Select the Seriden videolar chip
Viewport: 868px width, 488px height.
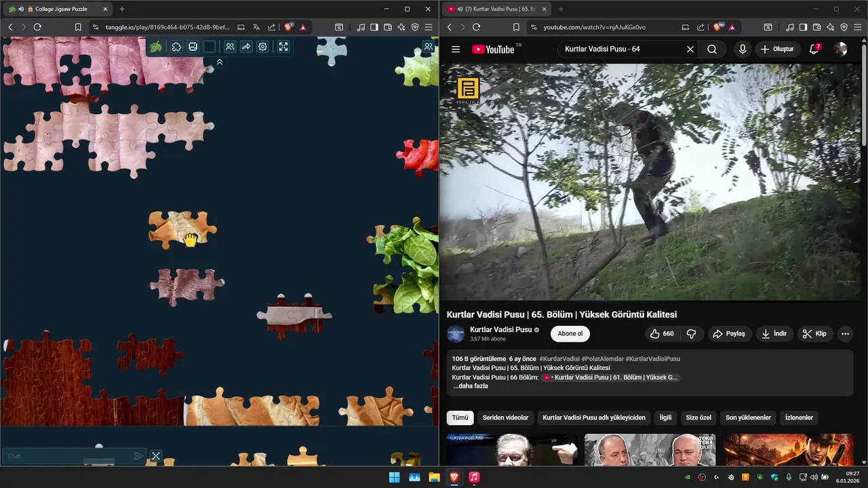pyautogui.click(x=505, y=418)
